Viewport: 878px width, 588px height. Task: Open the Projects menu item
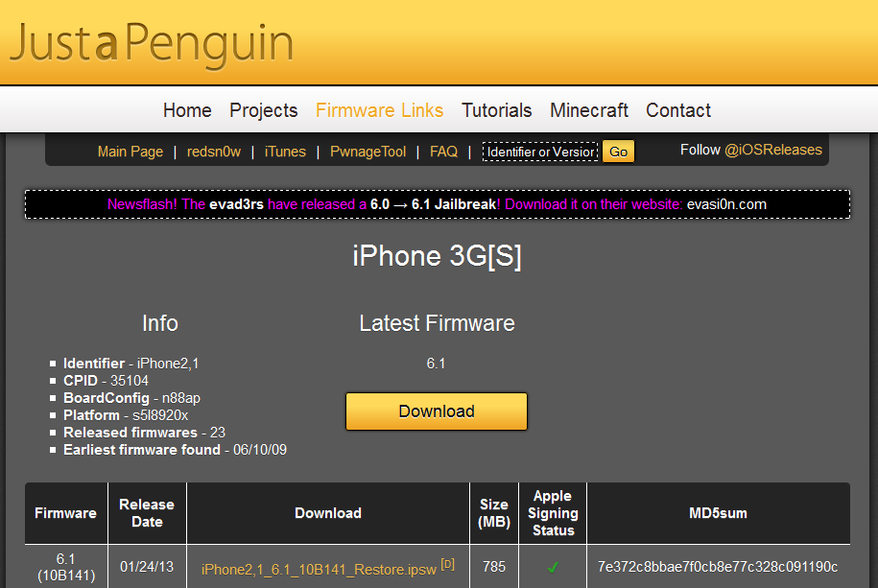pyautogui.click(x=263, y=110)
